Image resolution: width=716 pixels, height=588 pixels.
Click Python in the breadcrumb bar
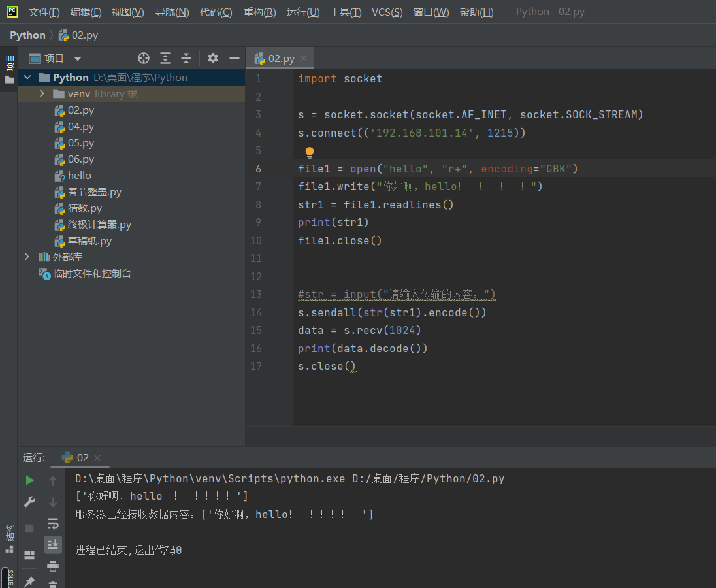click(x=28, y=35)
